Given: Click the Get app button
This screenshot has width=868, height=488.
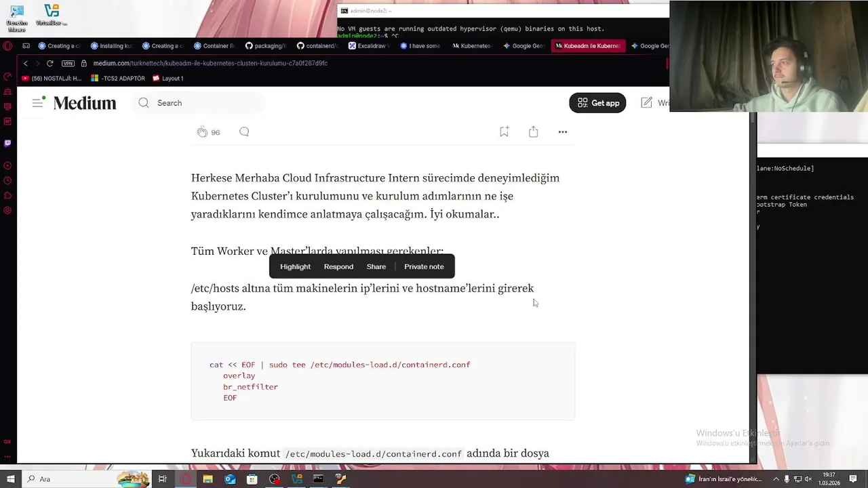Looking at the screenshot, I should point(597,103).
